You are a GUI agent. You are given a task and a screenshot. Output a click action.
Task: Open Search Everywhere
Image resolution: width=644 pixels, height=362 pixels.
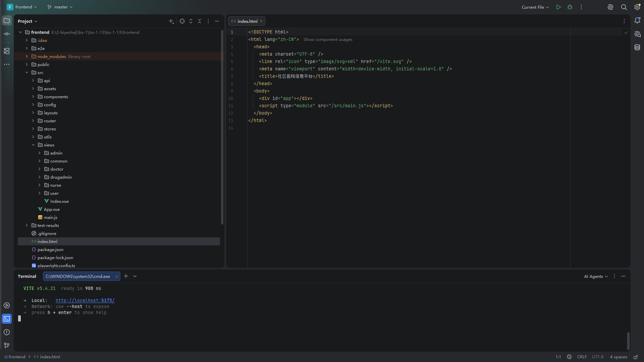[624, 7]
